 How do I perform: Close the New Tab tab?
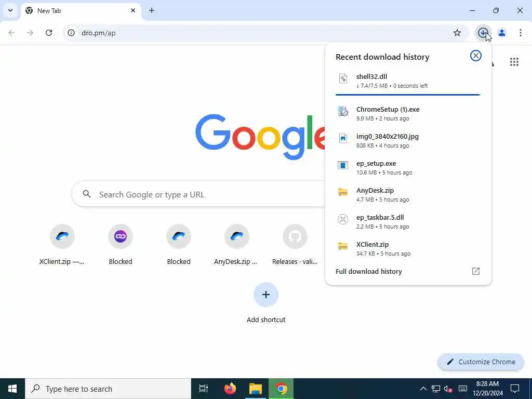[133, 10]
